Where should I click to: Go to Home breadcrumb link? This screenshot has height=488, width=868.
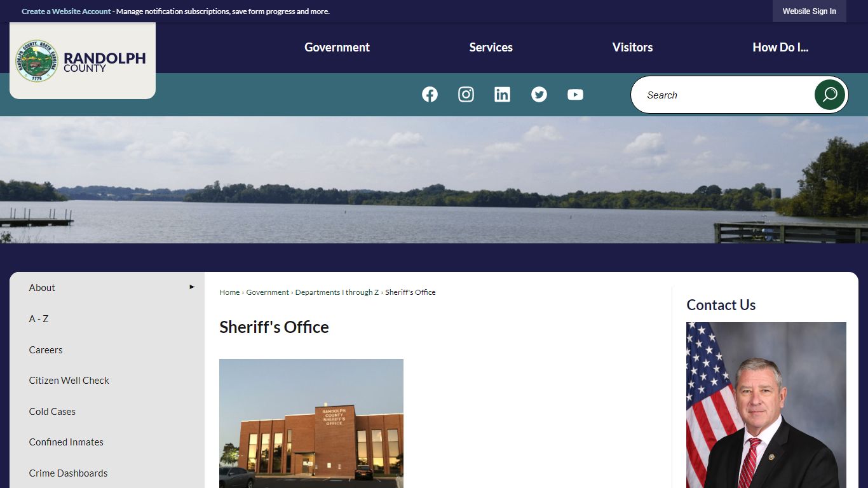click(229, 292)
